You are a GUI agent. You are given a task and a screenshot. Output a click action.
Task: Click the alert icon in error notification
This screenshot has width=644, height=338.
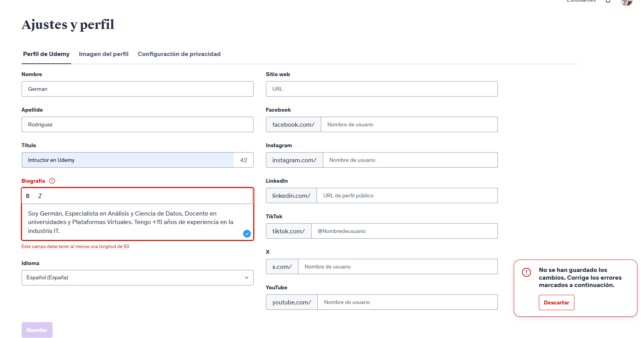(x=526, y=272)
